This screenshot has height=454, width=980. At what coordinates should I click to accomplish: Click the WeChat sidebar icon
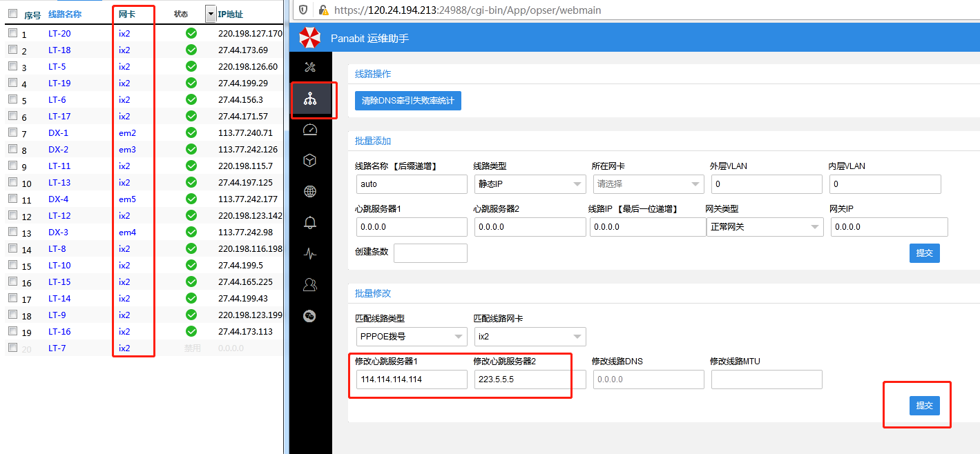point(310,316)
